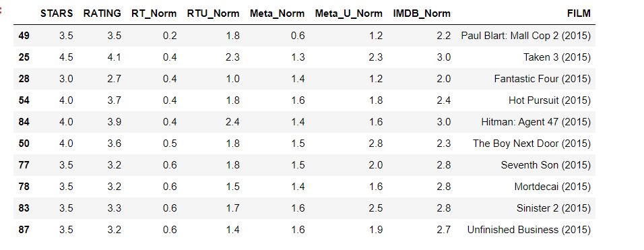Select Sinister 2 (2015) film cell
Screen dimensions: 644x250
pos(554,208)
